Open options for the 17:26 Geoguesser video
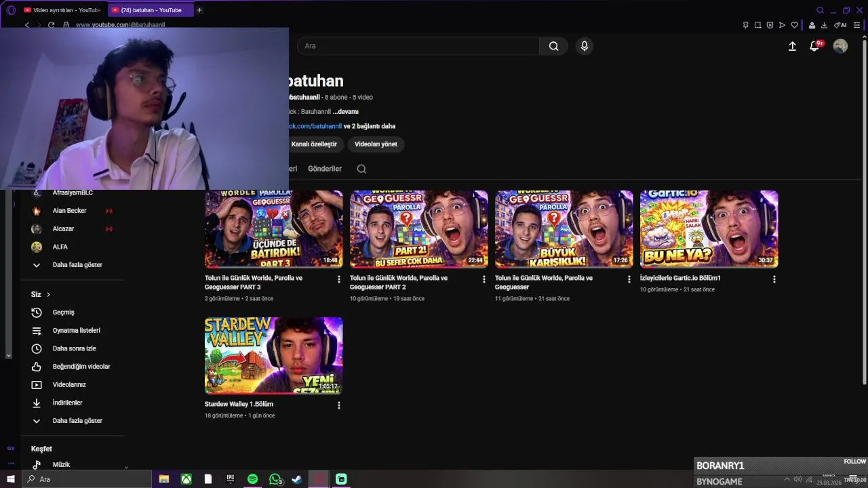Viewport: 868px width, 488px height. 629,279
